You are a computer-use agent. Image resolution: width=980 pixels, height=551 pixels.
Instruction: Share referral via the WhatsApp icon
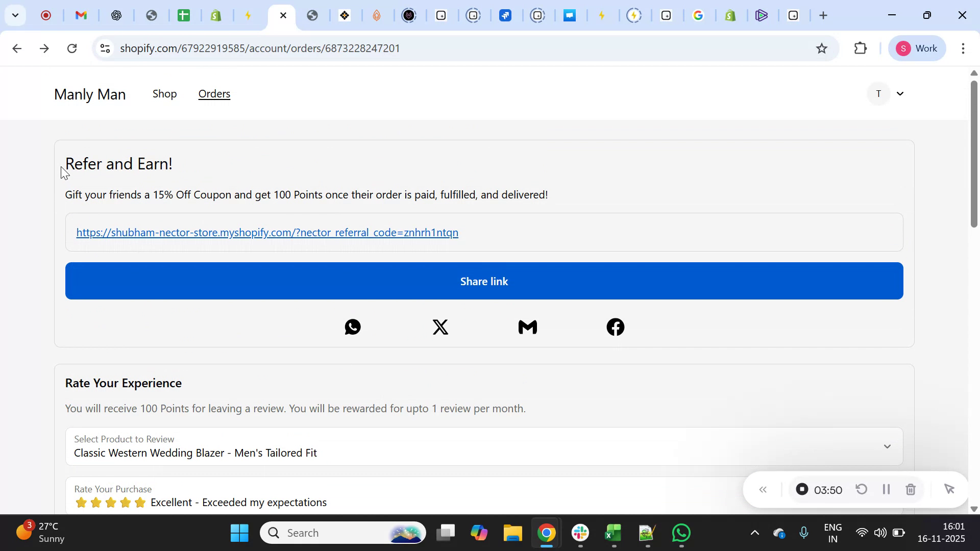pyautogui.click(x=352, y=327)
